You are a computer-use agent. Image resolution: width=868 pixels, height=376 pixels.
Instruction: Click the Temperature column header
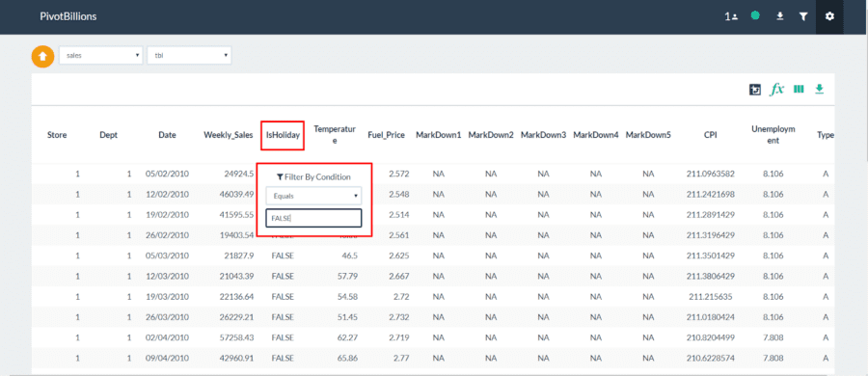click(x=334, y=135)
